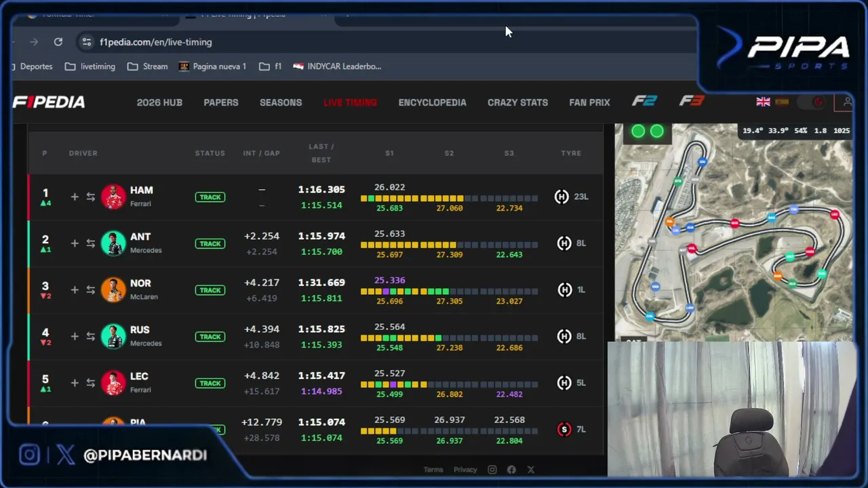This screenshot has width=868, height=488.
Task: Click the browser forward arrow
Action: point(33,42)
